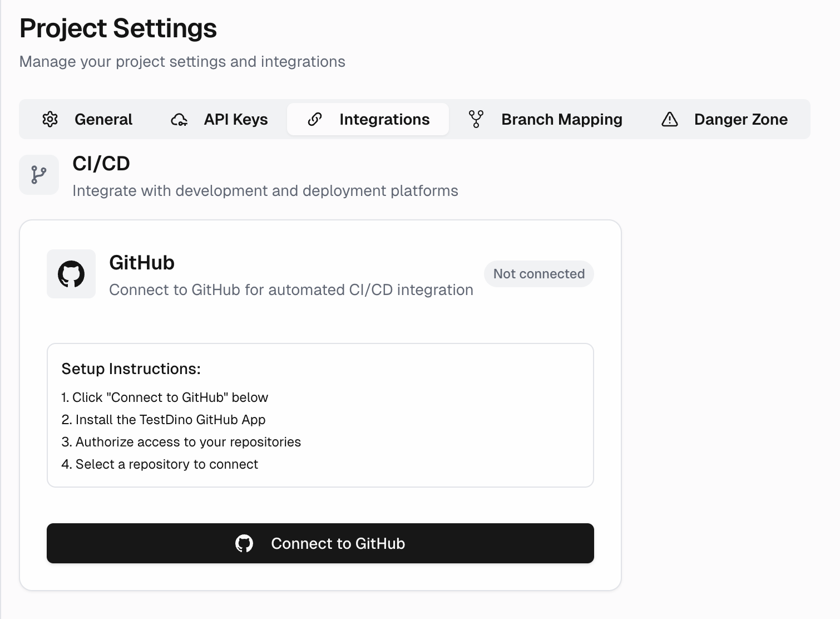
Task: Click the fork icon beside Branch Mapping
Action: pos(476,119)
